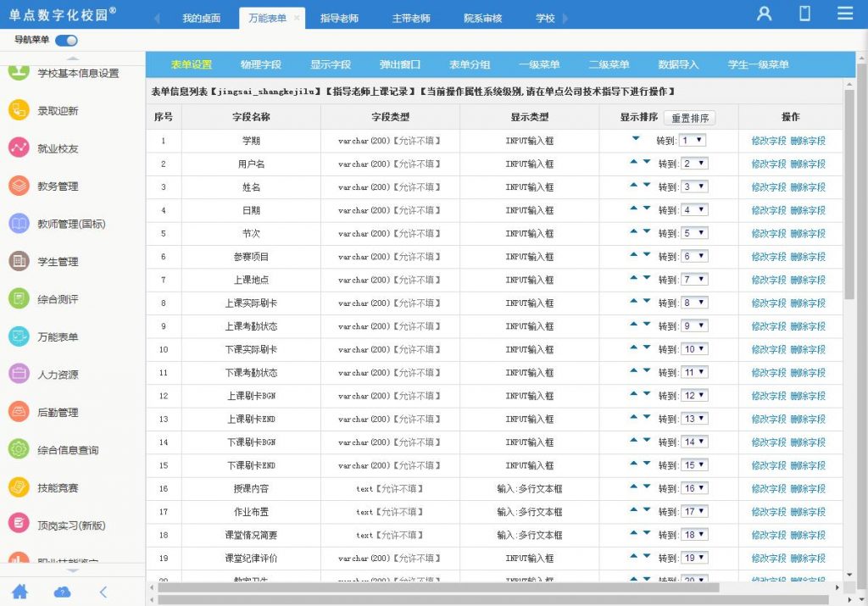The image size is (868, 606).
Task: Click the cloud icon at bottom left
Action: pyautogui.click(x=62, y=592)
